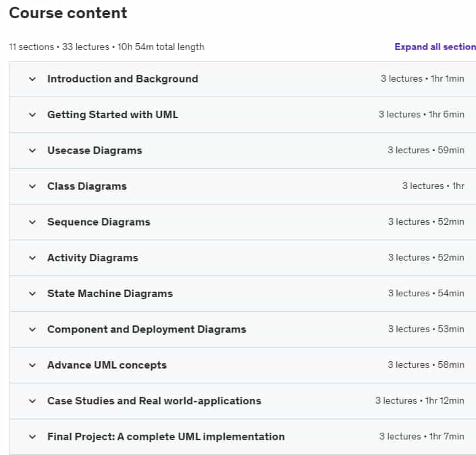The image size is (476, 455).
Task: Click '3 lectures • 1hr 7min' text
Action: [422, 437]
